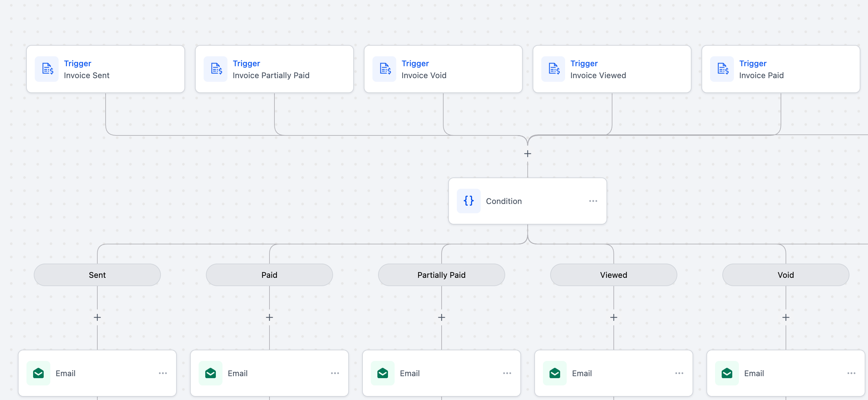The height and width of the screenshot is (400, 868).
Task: Click the Condition curly braces icon
Action: pos(468,201)
